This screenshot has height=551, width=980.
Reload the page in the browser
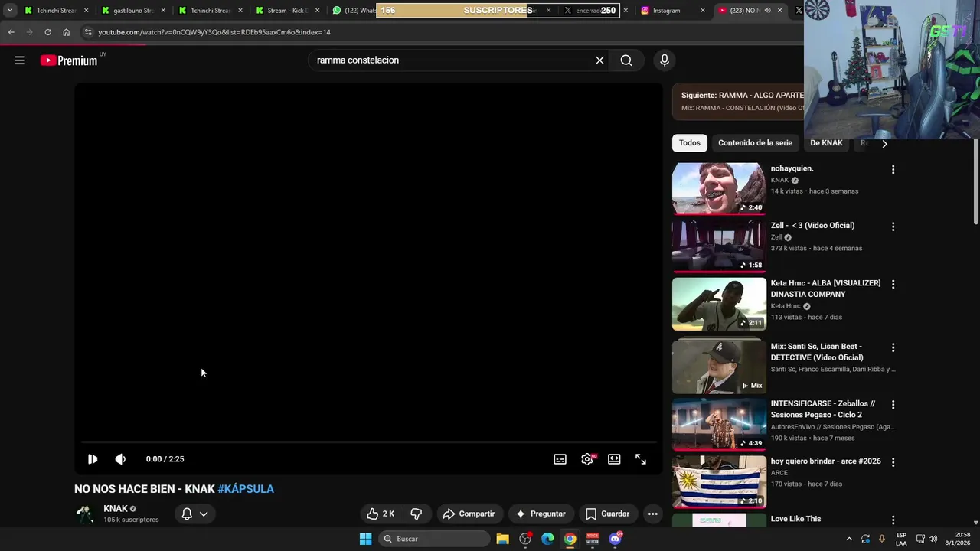pyautogui.click(x=47, y=32)
